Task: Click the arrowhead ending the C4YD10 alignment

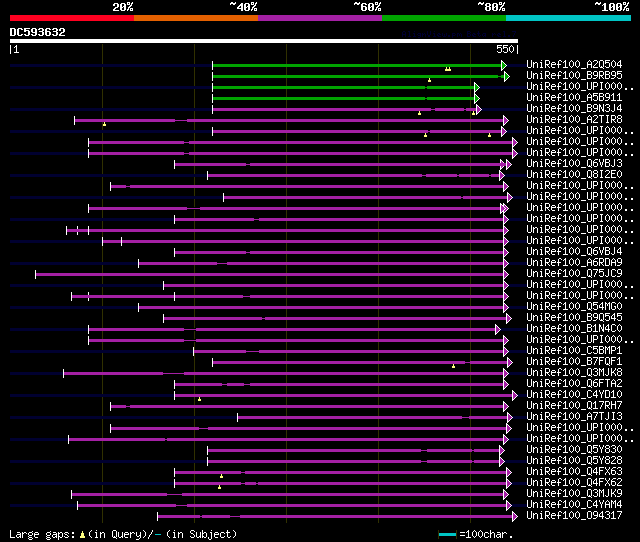Action: point(515,395)
